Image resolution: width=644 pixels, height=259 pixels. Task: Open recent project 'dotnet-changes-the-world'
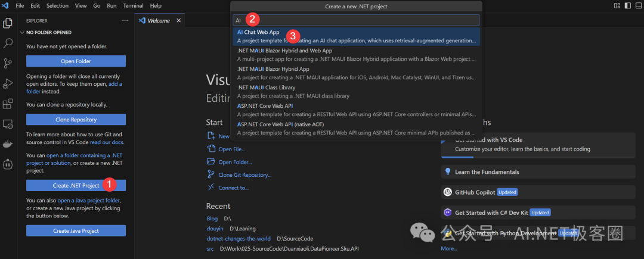[x=239, y=239]
